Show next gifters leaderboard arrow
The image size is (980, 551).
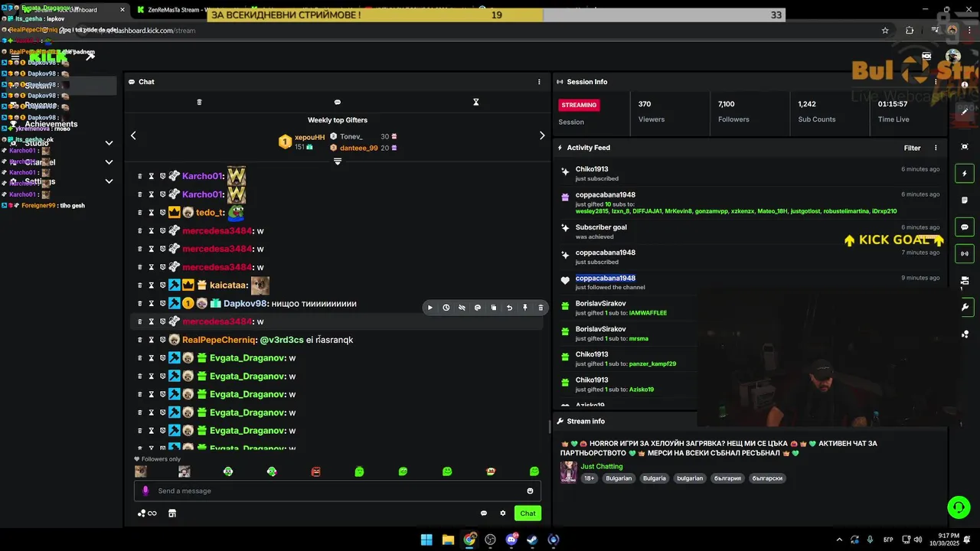pyautogui.click(x=542, y=135)
